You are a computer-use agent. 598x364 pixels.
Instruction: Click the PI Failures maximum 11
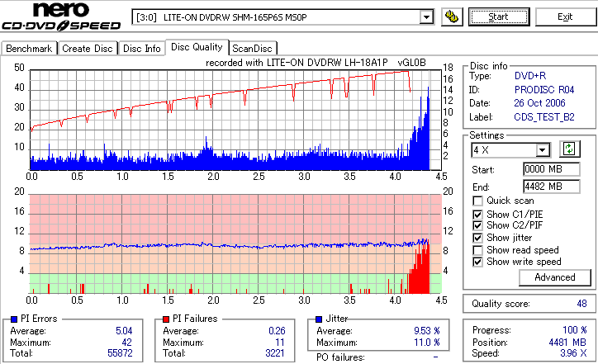280,343
